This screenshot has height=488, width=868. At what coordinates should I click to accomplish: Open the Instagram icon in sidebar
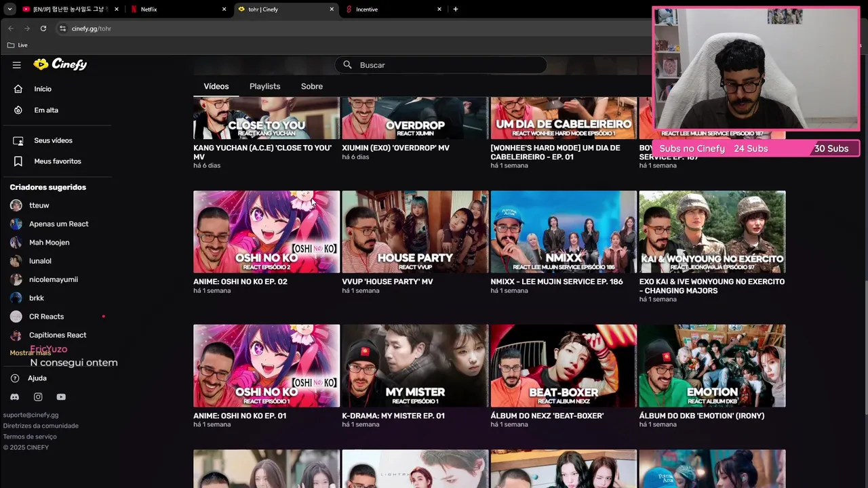point(38,397)
